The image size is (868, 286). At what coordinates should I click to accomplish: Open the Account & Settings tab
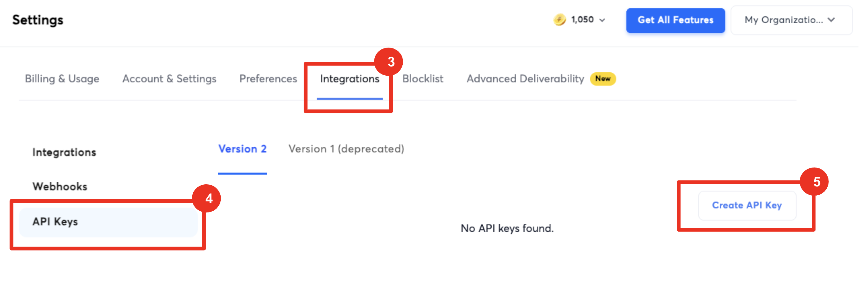169,79
